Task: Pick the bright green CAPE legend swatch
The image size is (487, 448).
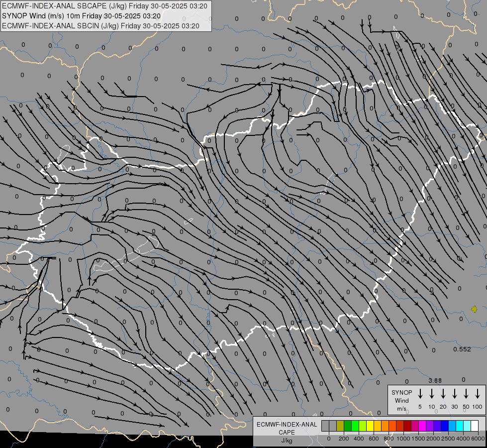Action: (x=355, y=426)
